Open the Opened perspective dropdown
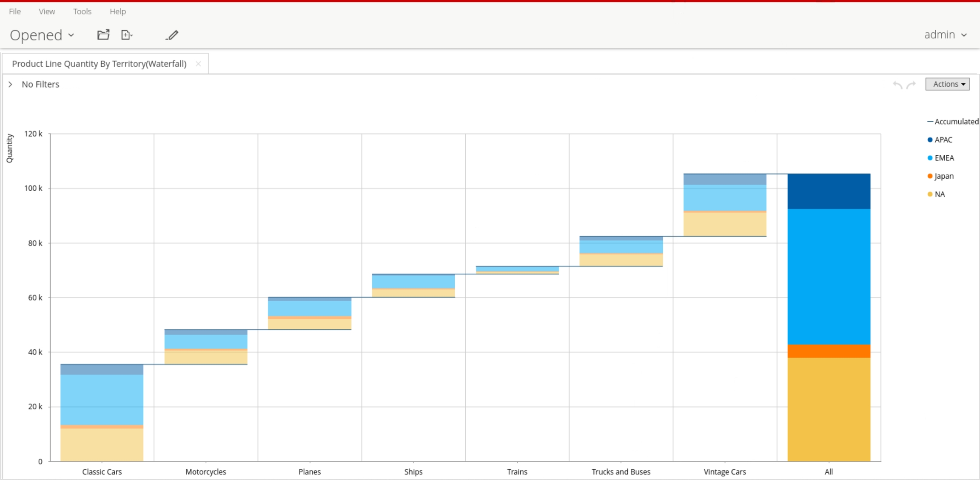980x480 pixels. pos(42,35)
